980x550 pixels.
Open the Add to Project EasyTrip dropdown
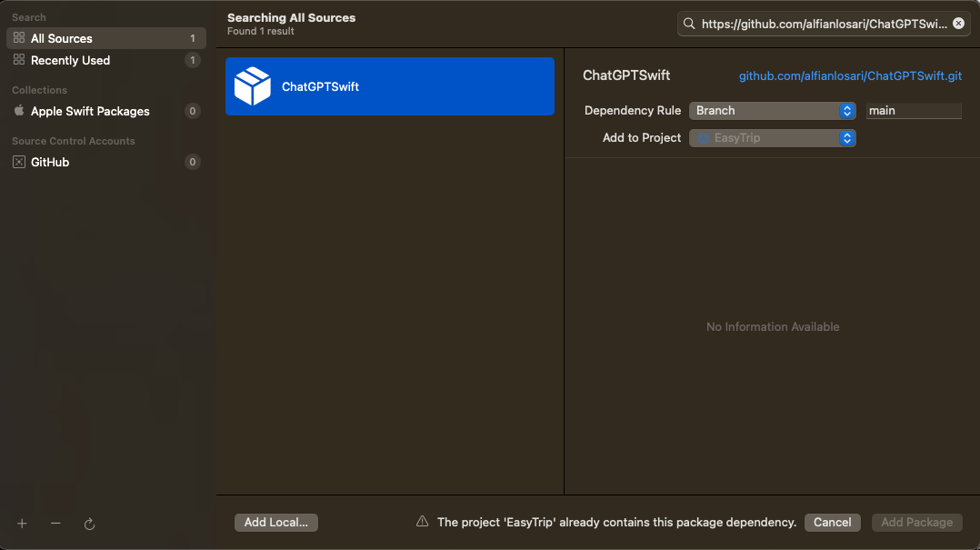(773, 138)
